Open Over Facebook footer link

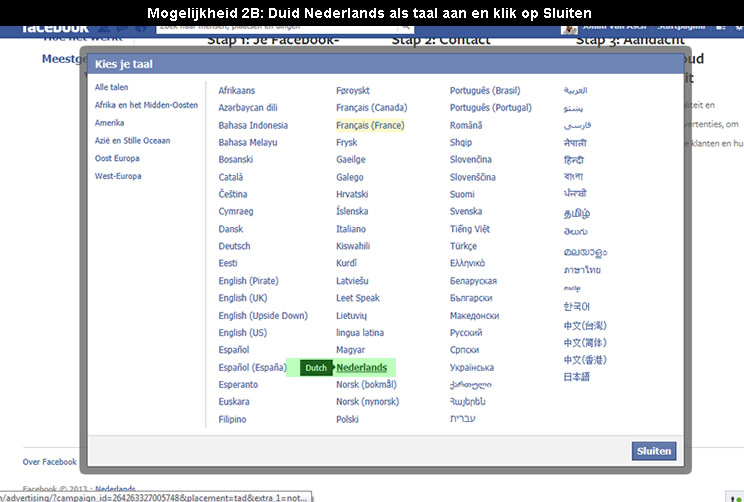49,462
